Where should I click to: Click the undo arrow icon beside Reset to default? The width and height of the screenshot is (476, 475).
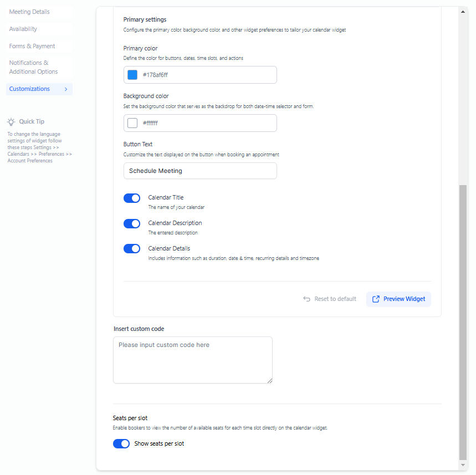pyautogui.click(x=306, y=299)
